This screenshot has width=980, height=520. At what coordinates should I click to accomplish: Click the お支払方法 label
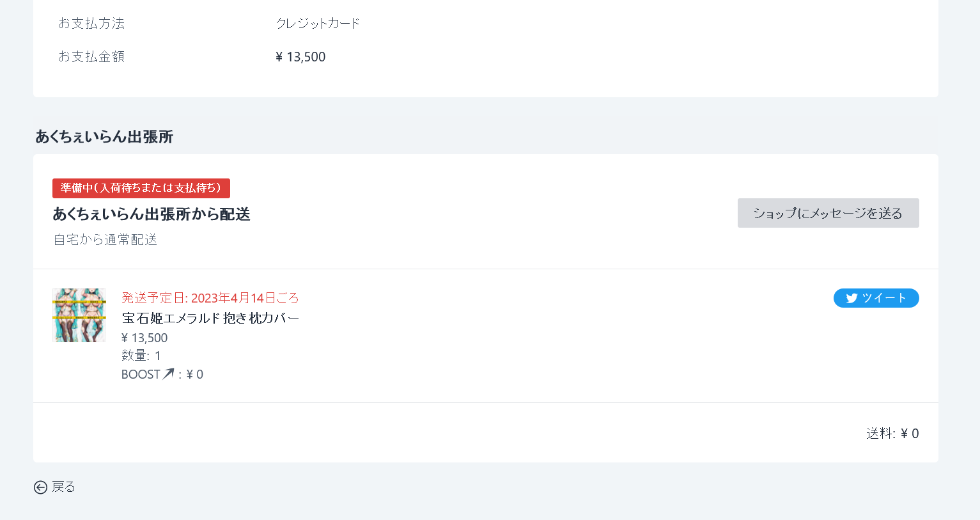(91, 23)
